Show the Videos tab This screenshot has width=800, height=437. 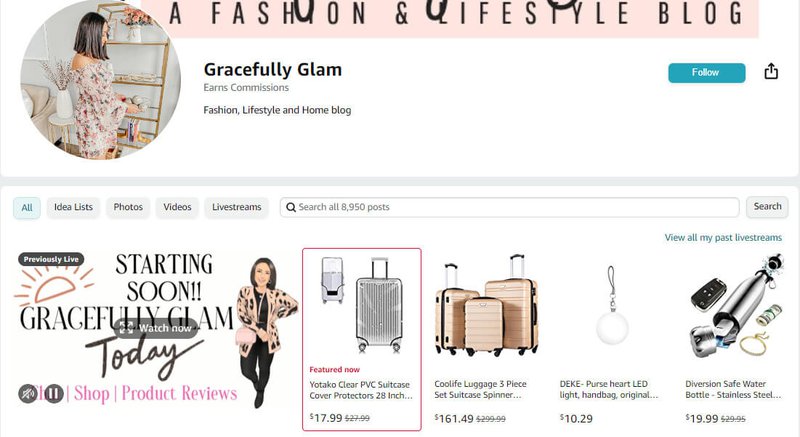177,207
